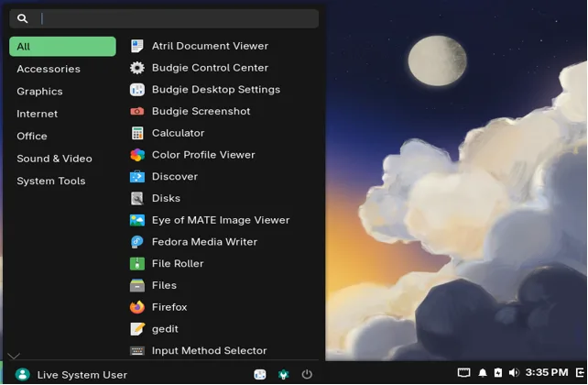Screen dimensions: 588x385
Task: Select the System Tools category
Action: (x=62, y=181)
